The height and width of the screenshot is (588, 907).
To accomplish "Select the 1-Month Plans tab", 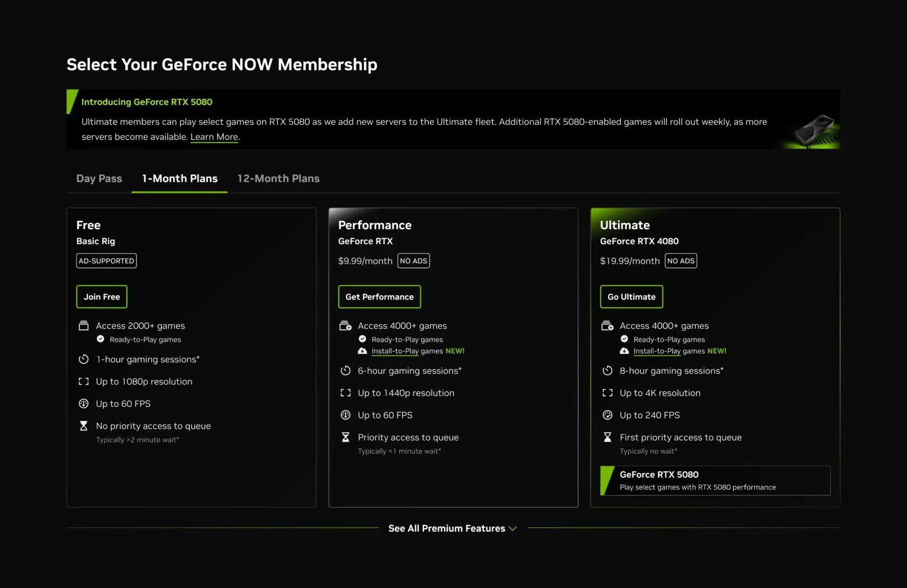I will (x=180, y=179).
